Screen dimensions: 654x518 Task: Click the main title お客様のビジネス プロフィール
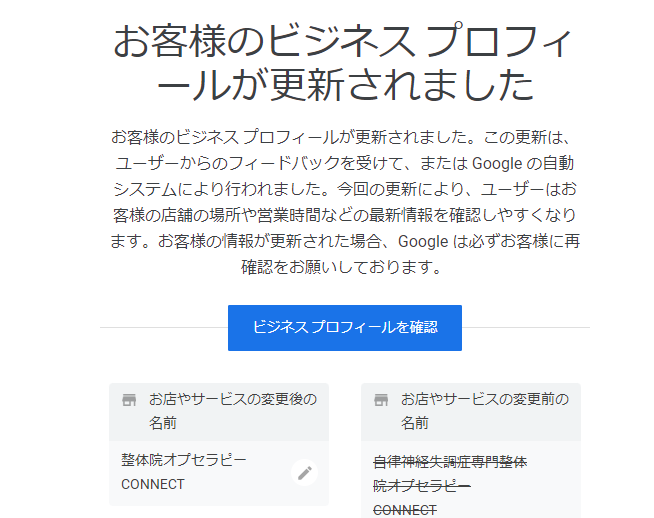coord(344,40)
